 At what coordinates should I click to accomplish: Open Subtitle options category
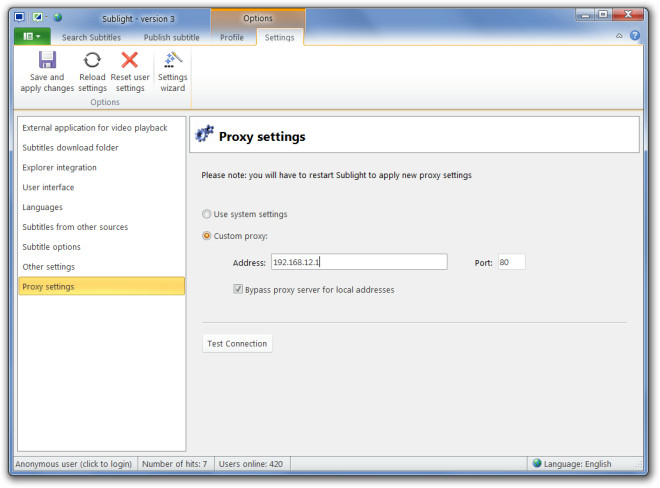pos(101,247)
